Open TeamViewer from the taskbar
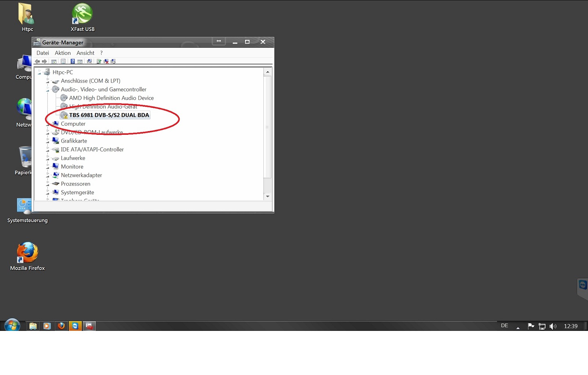588x375 pixels. (x=75, y=326)
